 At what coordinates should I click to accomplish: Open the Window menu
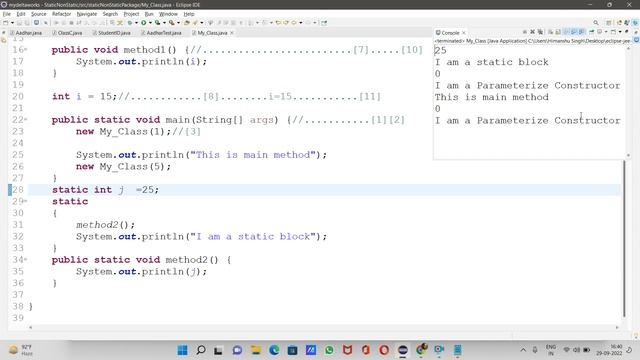[x=168, y=14]
